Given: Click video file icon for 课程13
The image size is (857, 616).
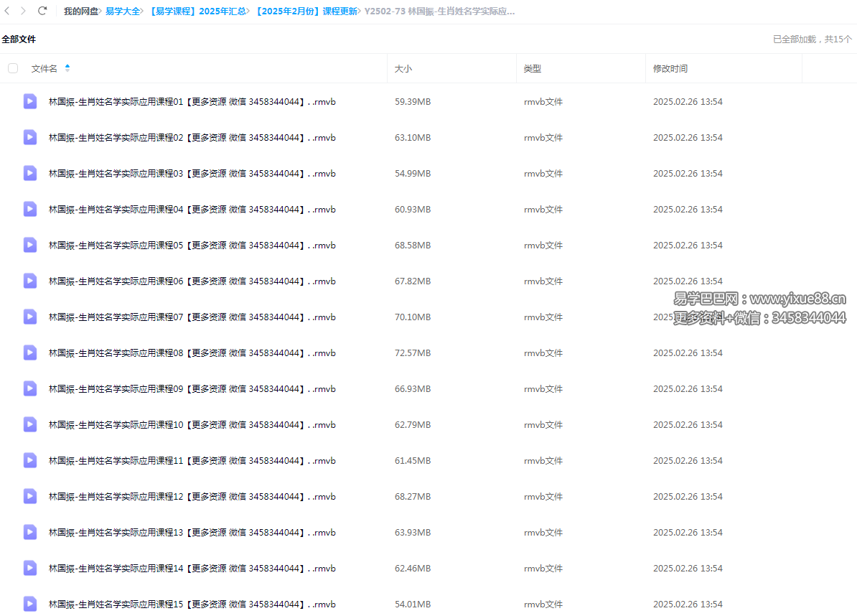Looking at the screenshot, I should [x=30, y=532].
